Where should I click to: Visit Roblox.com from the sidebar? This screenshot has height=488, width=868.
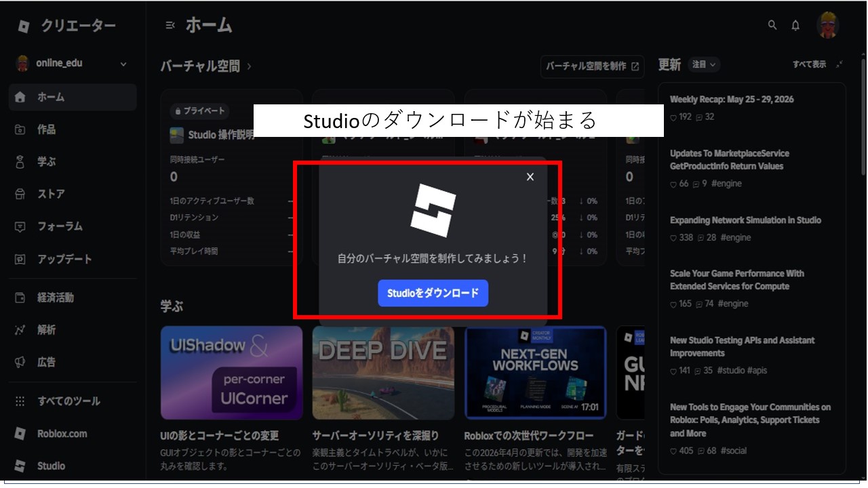pos(73,434)
